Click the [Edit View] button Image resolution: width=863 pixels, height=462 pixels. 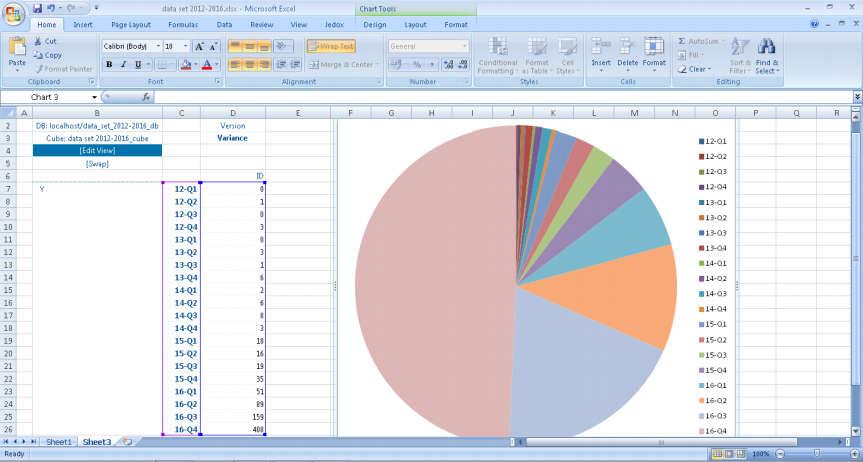coord(97,150)
